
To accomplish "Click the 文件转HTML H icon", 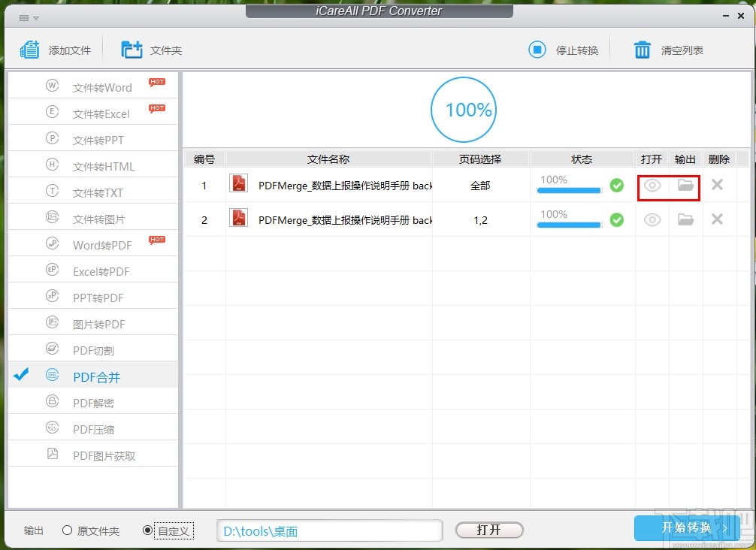I will click(52, 165).
